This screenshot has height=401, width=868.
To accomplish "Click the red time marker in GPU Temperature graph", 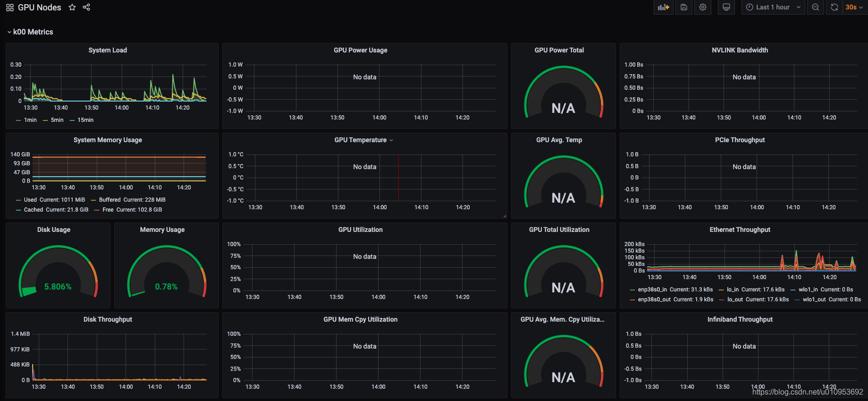I will coord(398,178).
